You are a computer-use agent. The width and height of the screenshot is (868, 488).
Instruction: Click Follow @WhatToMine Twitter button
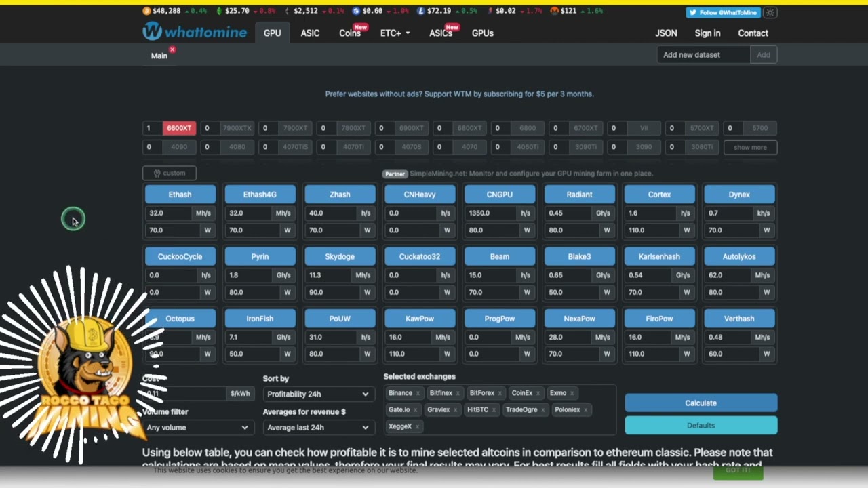click(x=724, y=12)
